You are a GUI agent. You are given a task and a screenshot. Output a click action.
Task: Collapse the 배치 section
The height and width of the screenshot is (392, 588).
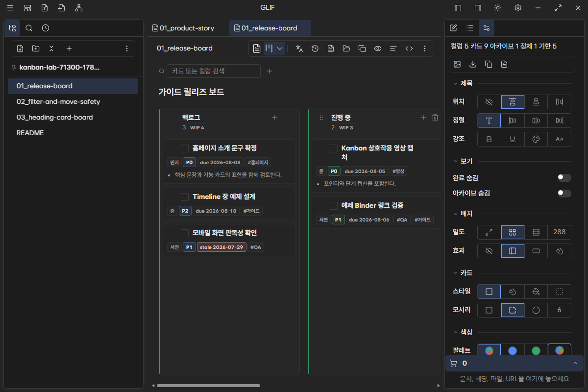463,214
